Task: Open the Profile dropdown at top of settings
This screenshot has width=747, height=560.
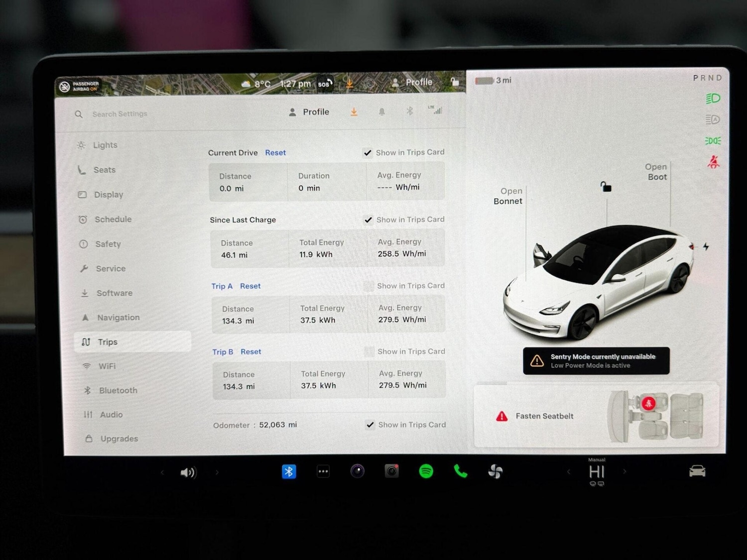Action: click(x=309, y=112)
